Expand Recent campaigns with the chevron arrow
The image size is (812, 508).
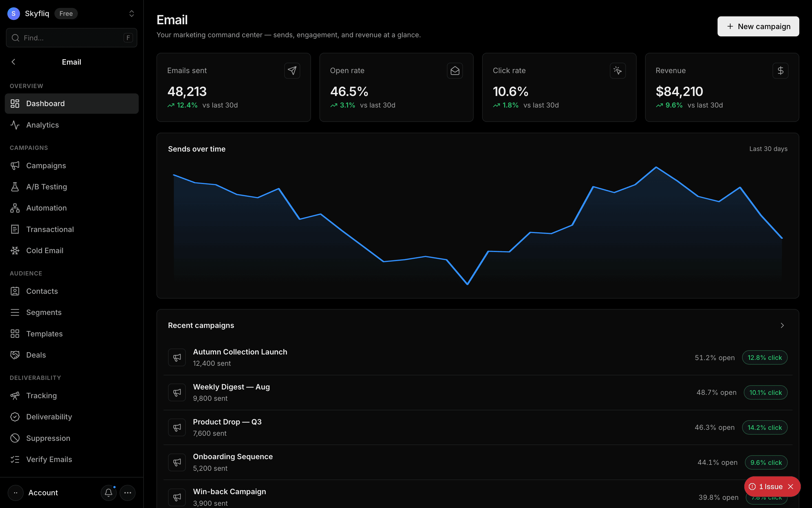point(782,325)
